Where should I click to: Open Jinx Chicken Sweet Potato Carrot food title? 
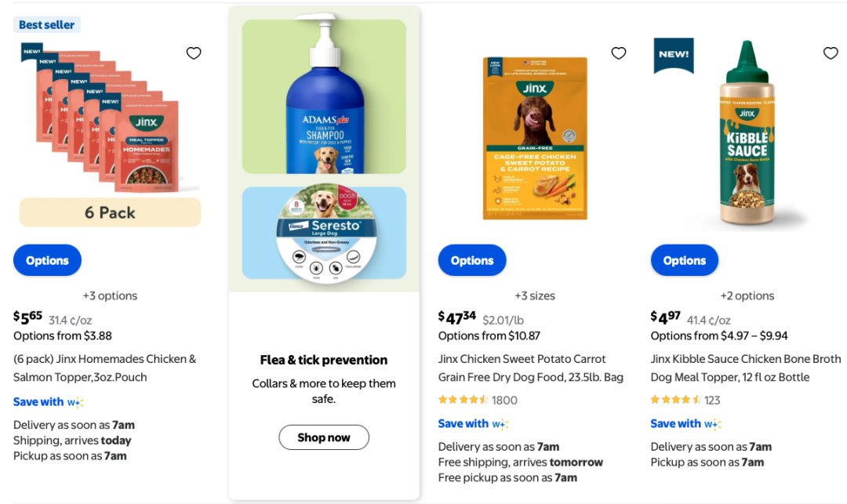pyautogui.click(x=531, y=368)
